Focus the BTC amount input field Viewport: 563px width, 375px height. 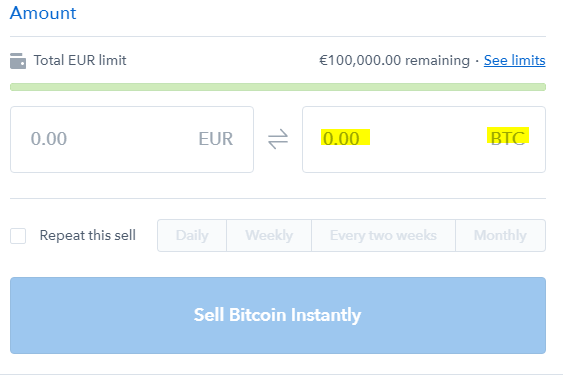(x=424, y=139)
